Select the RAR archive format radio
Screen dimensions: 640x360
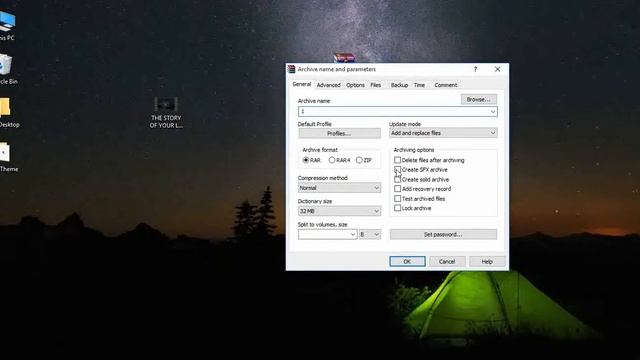[x=306, y=160]
